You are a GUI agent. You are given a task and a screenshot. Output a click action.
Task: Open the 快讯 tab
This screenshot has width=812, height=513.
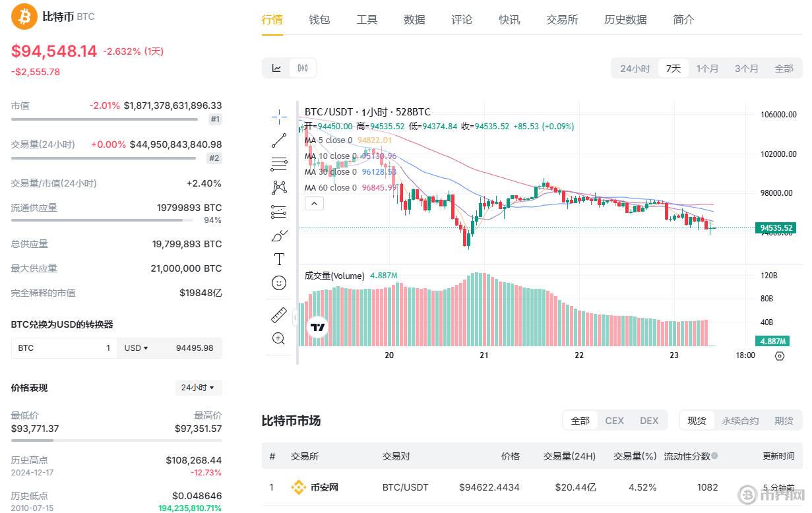point(509,20)
